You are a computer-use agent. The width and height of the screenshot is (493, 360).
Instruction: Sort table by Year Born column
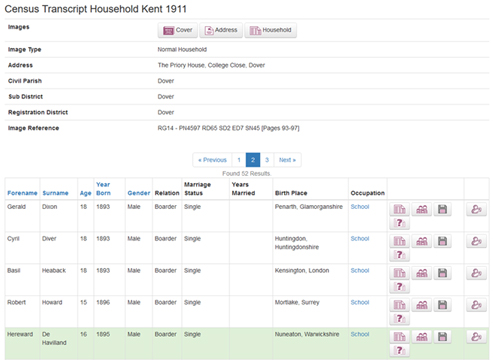[x=103, y=189]
